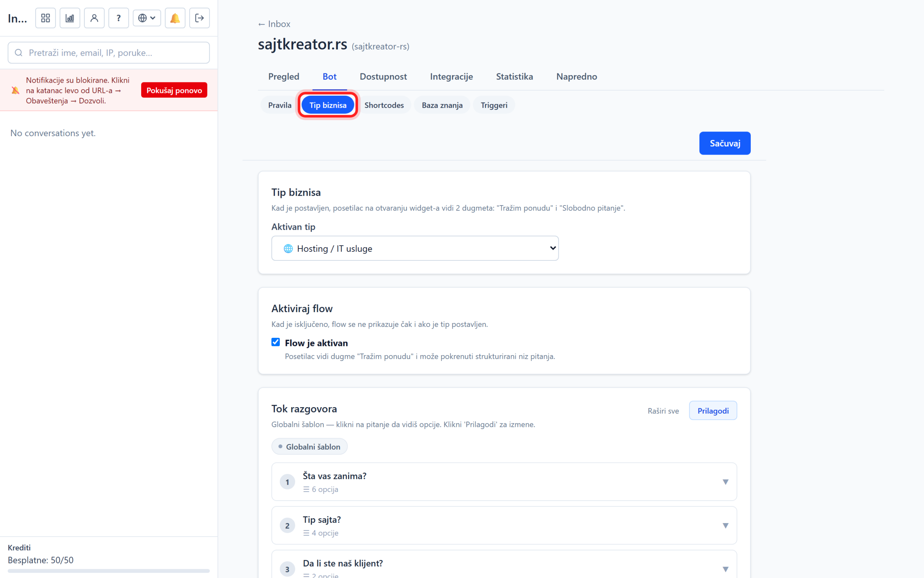Open the user profile icon

tap(94, 18)
